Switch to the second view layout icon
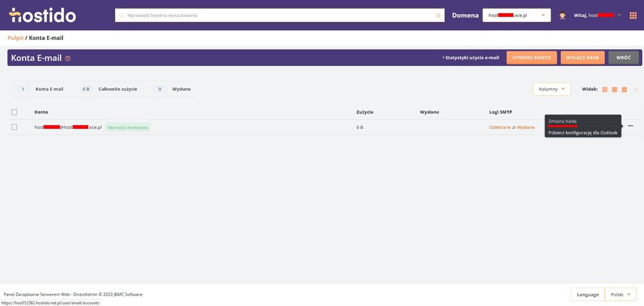 (614, 89)
